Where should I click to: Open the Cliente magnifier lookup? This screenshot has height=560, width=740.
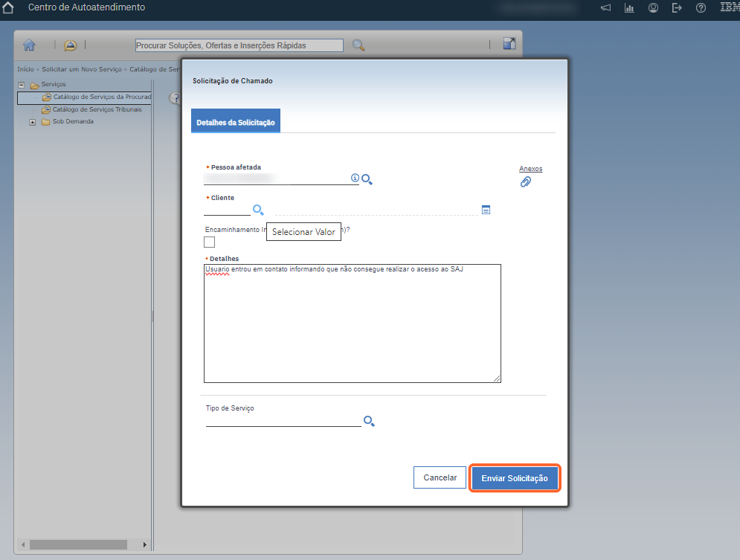click(258, 210)
